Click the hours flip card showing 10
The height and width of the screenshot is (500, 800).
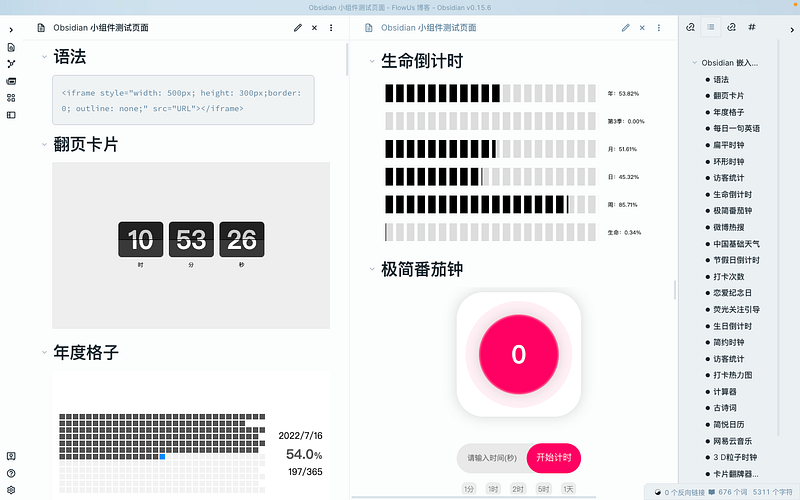click(x=140, y=239)
